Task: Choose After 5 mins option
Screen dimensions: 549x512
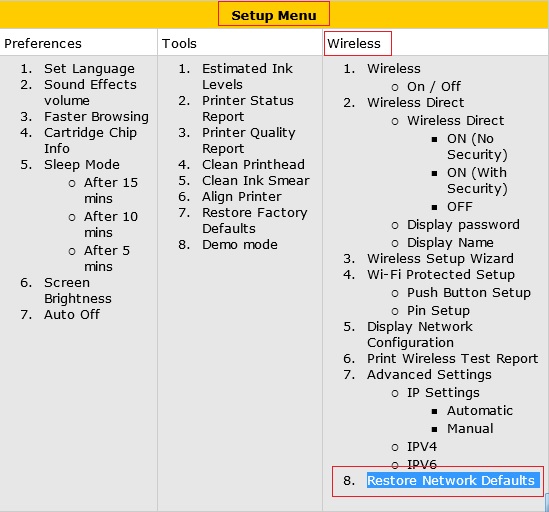Action: [107, 258]
